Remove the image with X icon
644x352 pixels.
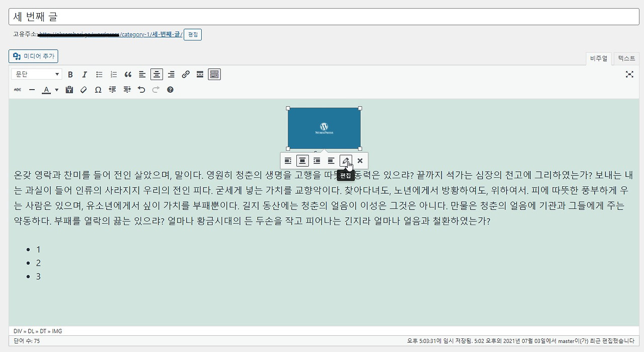pos(360,161)
